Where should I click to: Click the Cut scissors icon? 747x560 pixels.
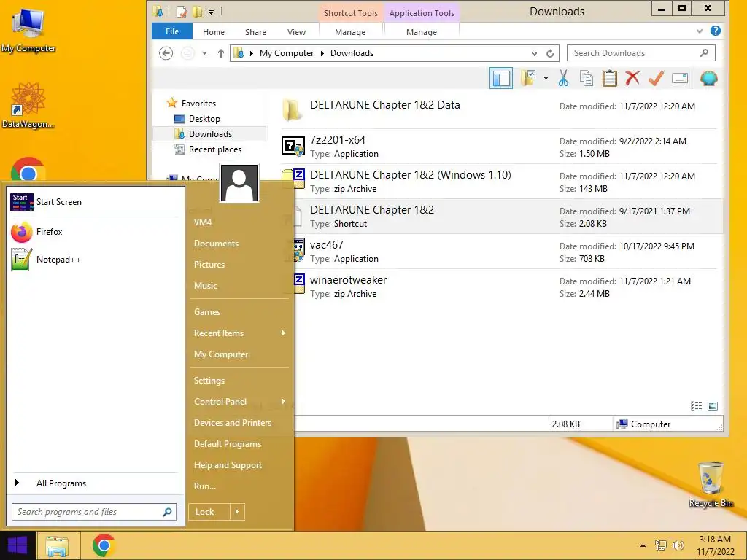tap(564, 78)
